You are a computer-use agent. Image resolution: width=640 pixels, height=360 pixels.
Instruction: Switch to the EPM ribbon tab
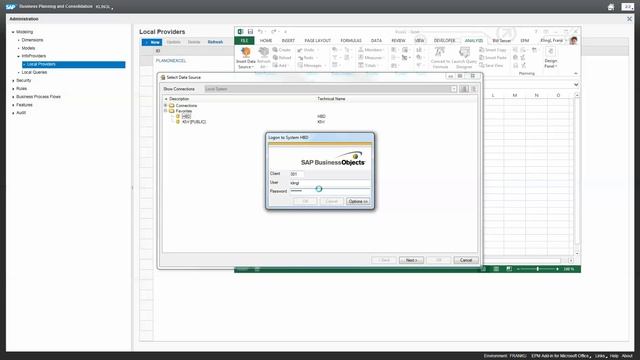click(x=525, y=41)
